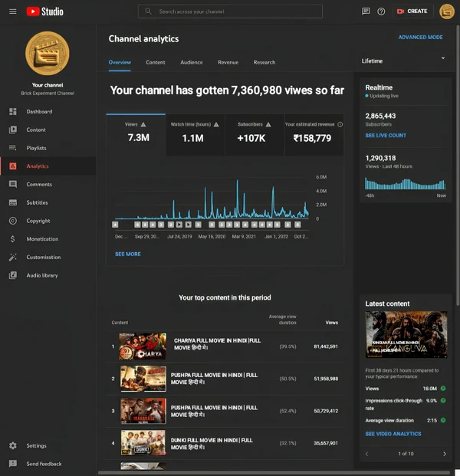Click the search magnifier icon
The width and height of the screenshot is (460, 476).
pyautogui.click(x=148, y=11)
